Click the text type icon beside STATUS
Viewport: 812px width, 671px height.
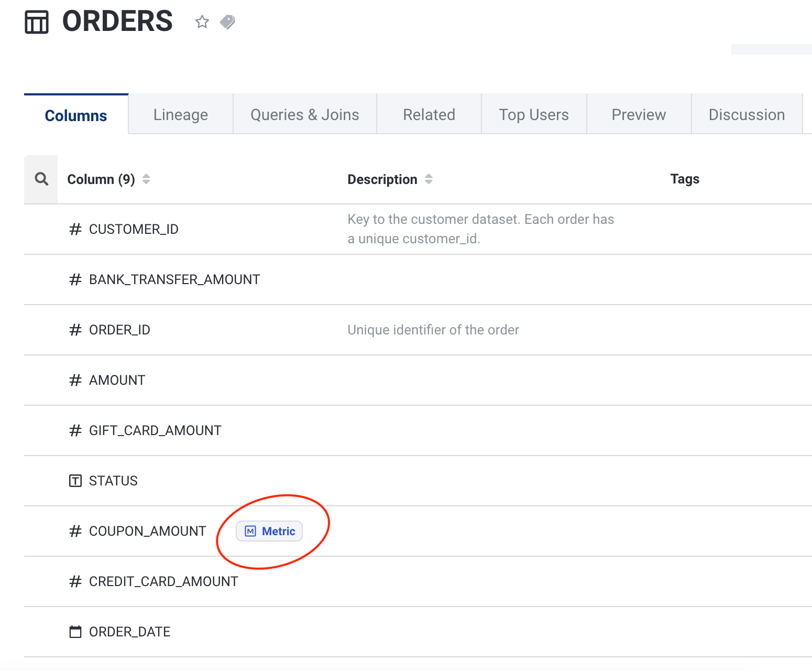click(x=75, y=481)
